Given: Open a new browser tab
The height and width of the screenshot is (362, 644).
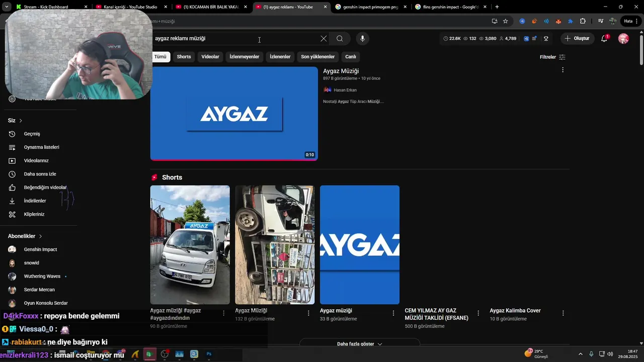Looking at the screenshot, I should click(x=497, y=7).
